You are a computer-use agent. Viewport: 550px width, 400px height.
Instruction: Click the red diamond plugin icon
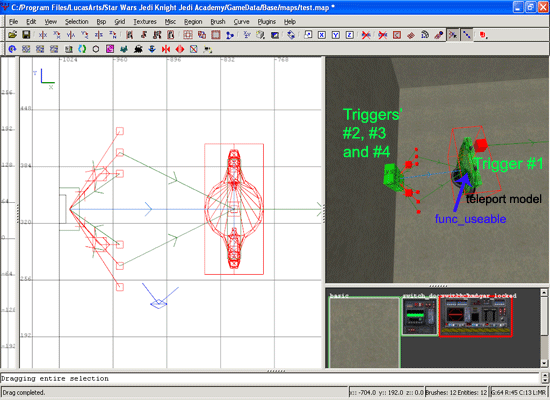click(x=180, y=49)
